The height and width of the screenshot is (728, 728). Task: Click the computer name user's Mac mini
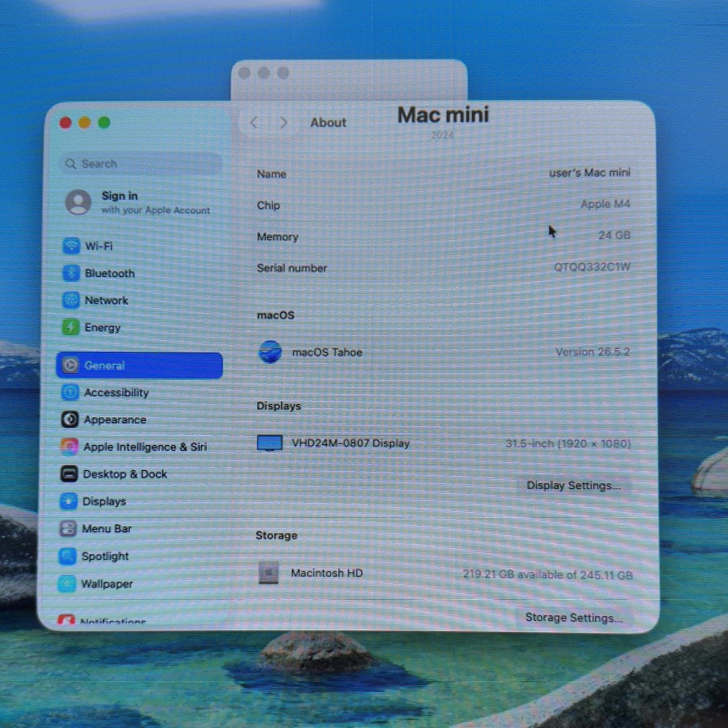tap(590, 173)
